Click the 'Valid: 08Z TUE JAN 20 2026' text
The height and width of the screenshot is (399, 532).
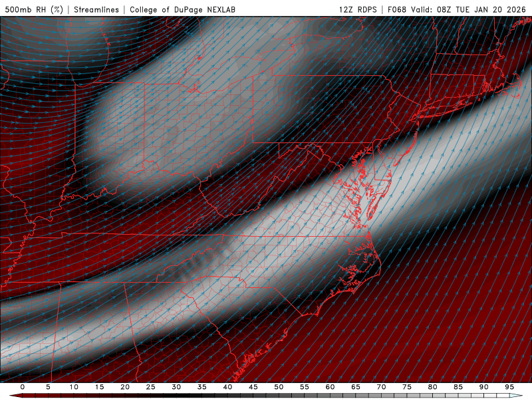coord(468,9)
